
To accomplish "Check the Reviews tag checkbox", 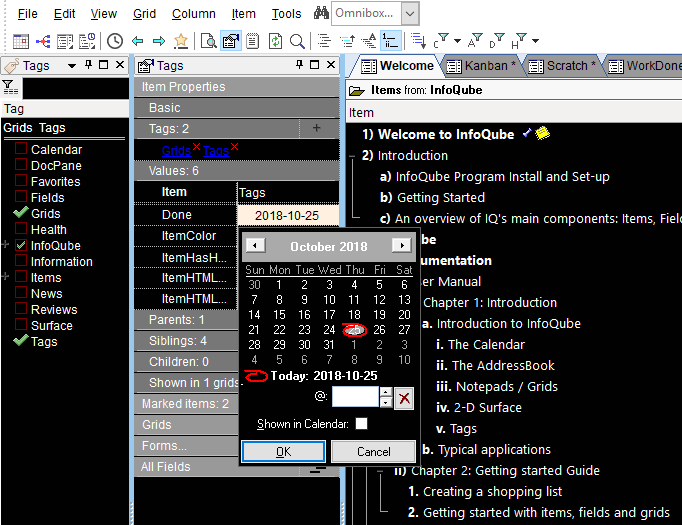I will pos(21,309).
